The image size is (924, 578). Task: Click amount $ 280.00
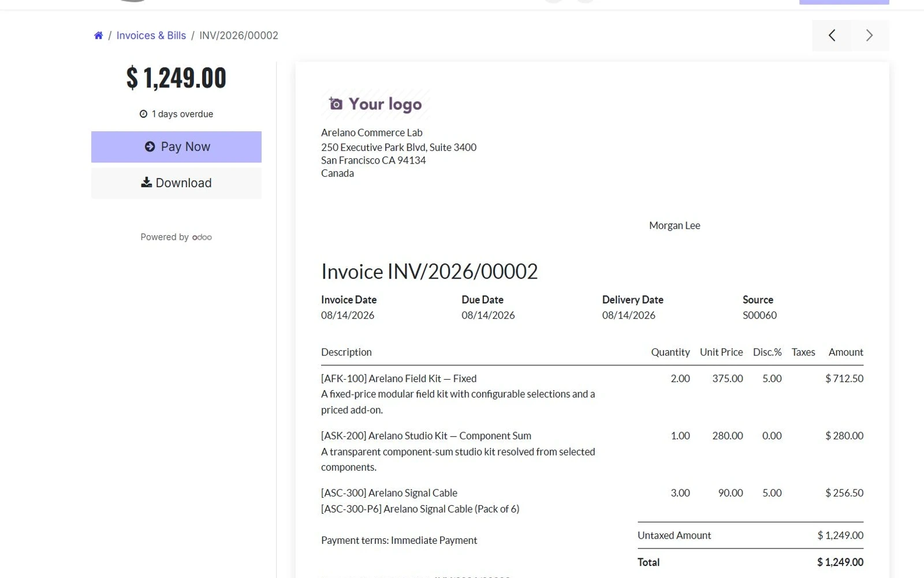coord(844,436)
